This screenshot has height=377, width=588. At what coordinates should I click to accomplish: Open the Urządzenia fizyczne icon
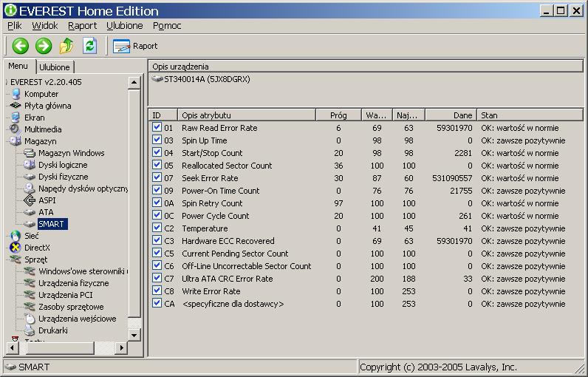coord(30,283)
